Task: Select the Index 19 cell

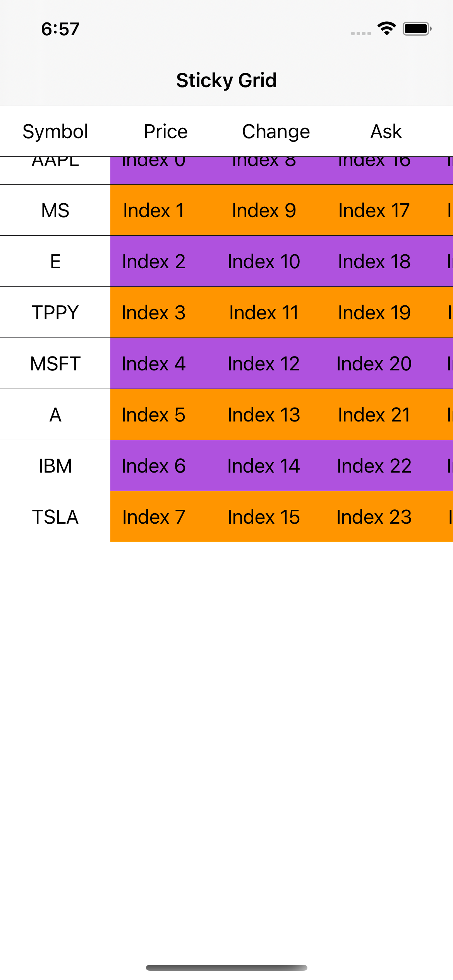Action: pos(374,313)
